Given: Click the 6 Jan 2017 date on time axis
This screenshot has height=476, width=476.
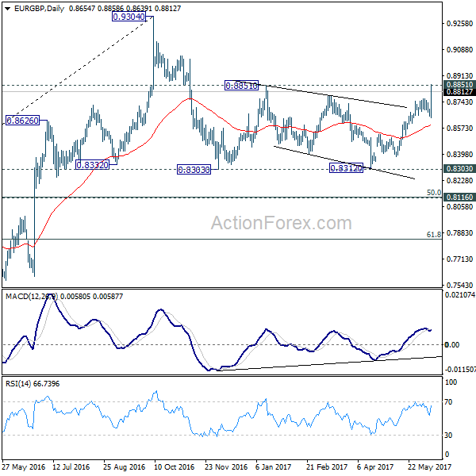Looking at the screenshot, I should [273, 466].
